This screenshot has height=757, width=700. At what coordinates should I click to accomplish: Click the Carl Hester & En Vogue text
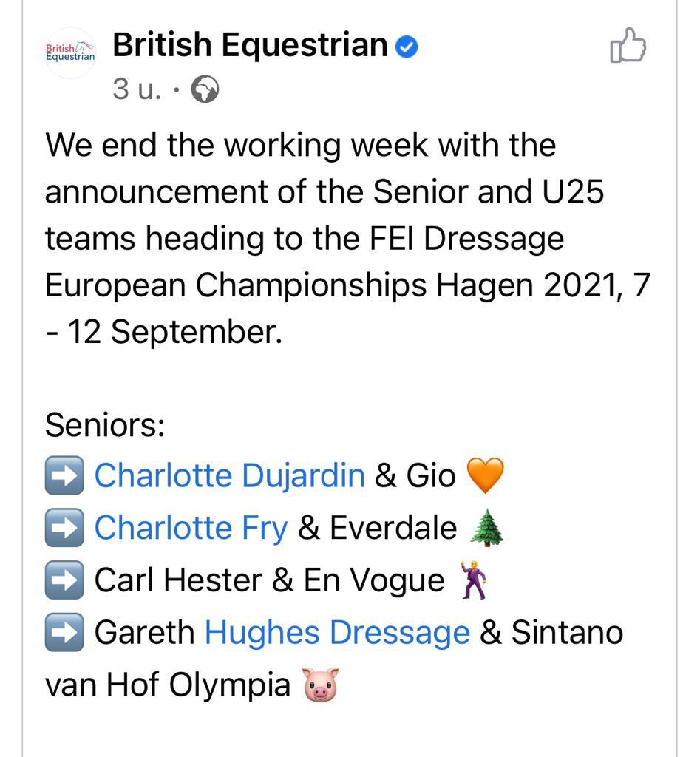pyautogui.click(x=269, y=580)
